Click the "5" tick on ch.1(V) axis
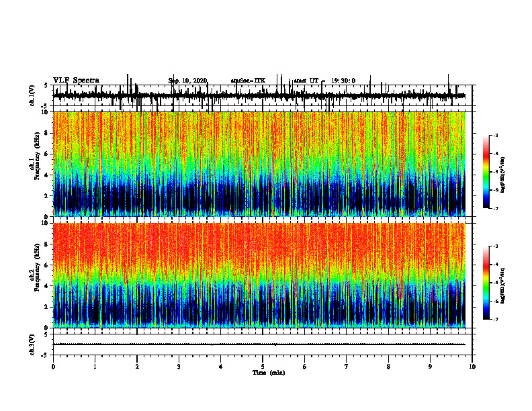Image resolution: width=532 pixels, height=411 pixels. pos(46,85)
